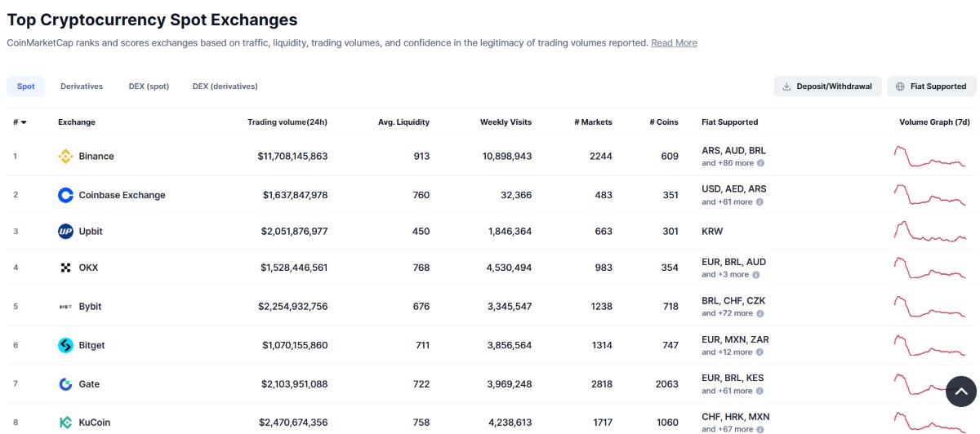The height and width of the screenshot is (434, 980).
Task: Click Gate markets count 2818
Action: coord(600,384)
